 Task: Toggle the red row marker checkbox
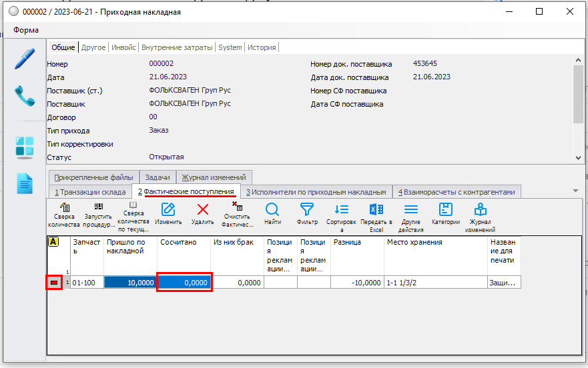pyautogui.click(x=55, y=283)
